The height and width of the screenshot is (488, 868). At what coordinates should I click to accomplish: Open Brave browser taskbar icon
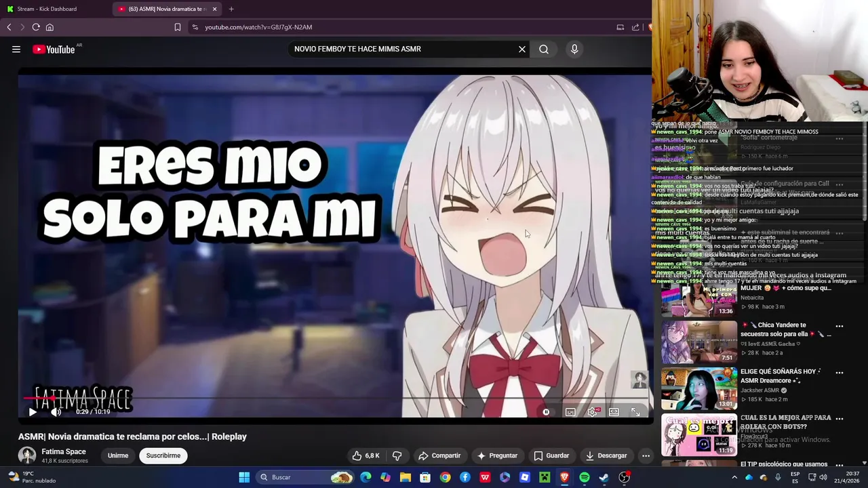(x=564, y=477)
